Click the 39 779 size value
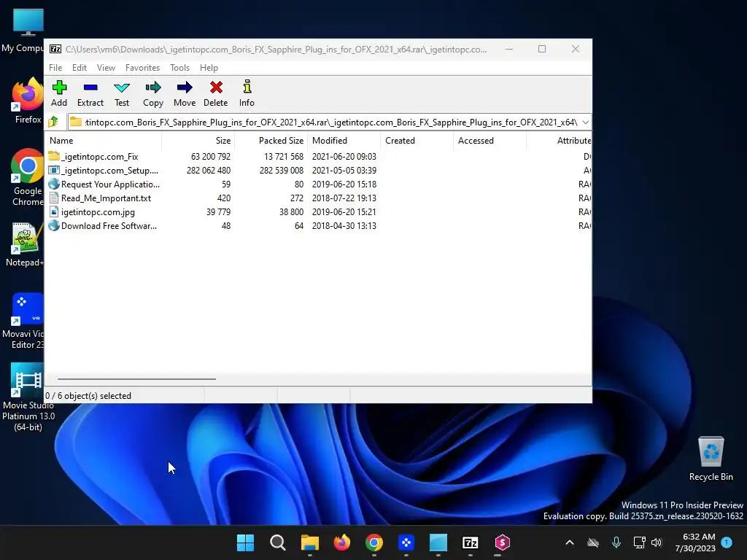Image resolution: width=747 pixels, height=560 pixels. click(x=218, y=211)
